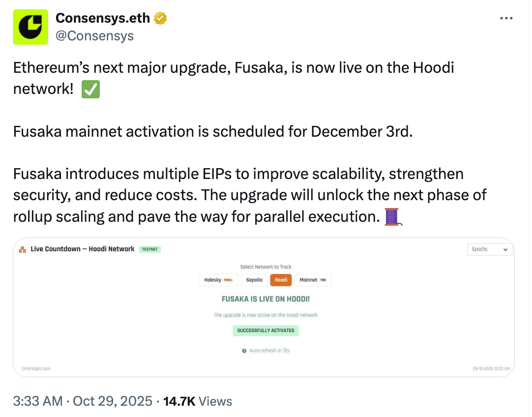Select the Mainnet network tab

313,280
